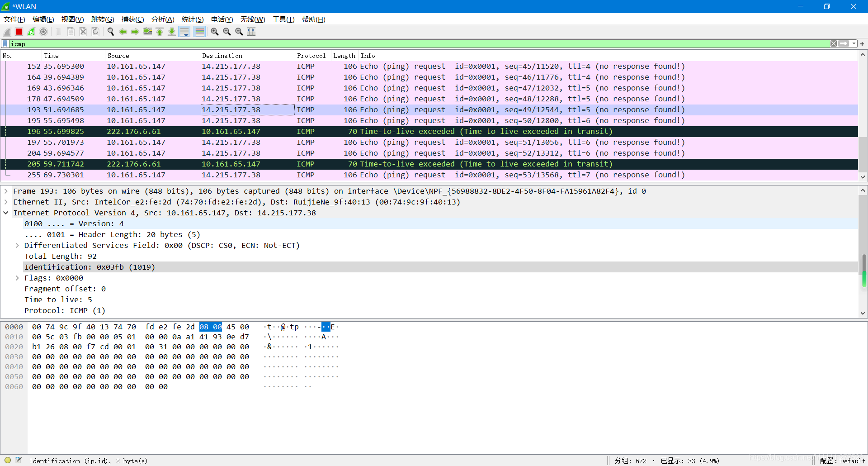Select packet 205 Time-to-live exceeded row
This screenshot has height=466, width=868.
429,164
